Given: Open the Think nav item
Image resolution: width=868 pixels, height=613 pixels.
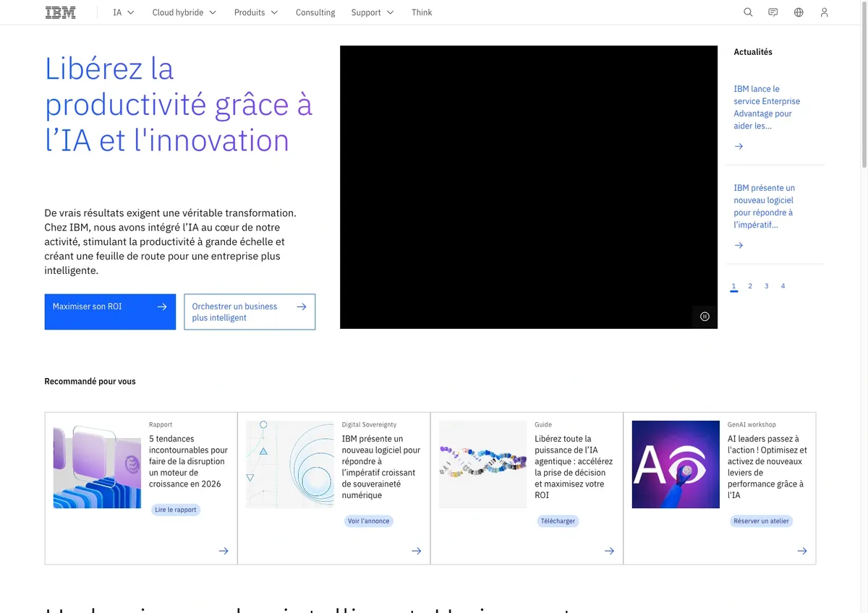Looking at the screenshot, I should tap(422, 12).
